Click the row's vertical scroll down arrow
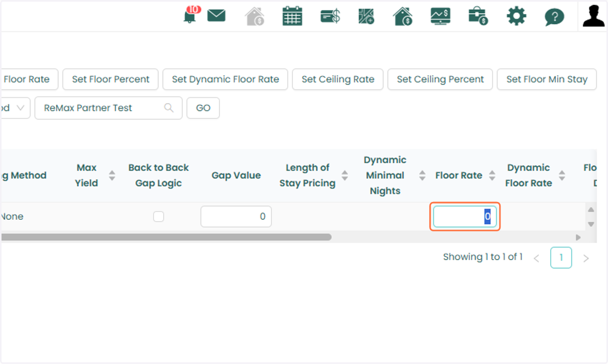 click(590, 224)
